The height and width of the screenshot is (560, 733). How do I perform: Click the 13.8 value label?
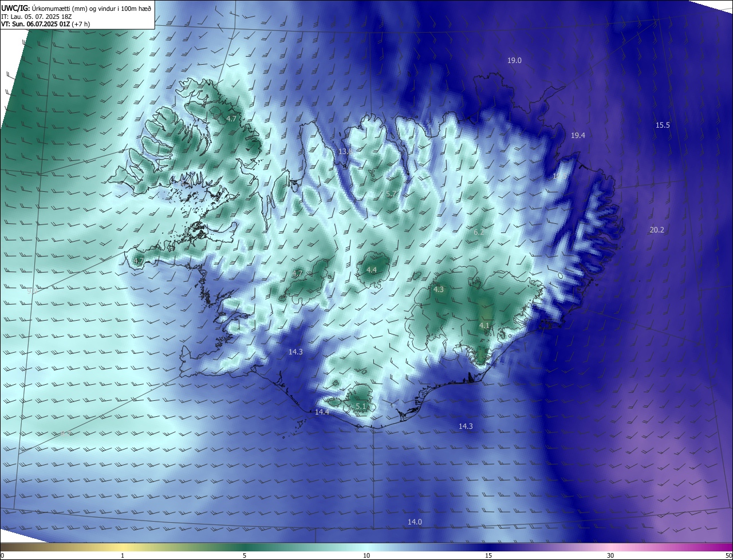(344, 152)
